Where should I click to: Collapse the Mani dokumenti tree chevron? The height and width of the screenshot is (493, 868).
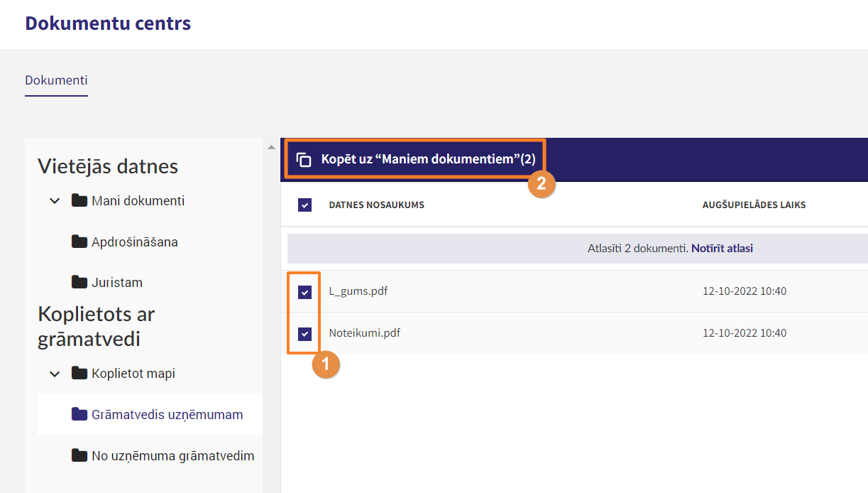coord(55,202)
